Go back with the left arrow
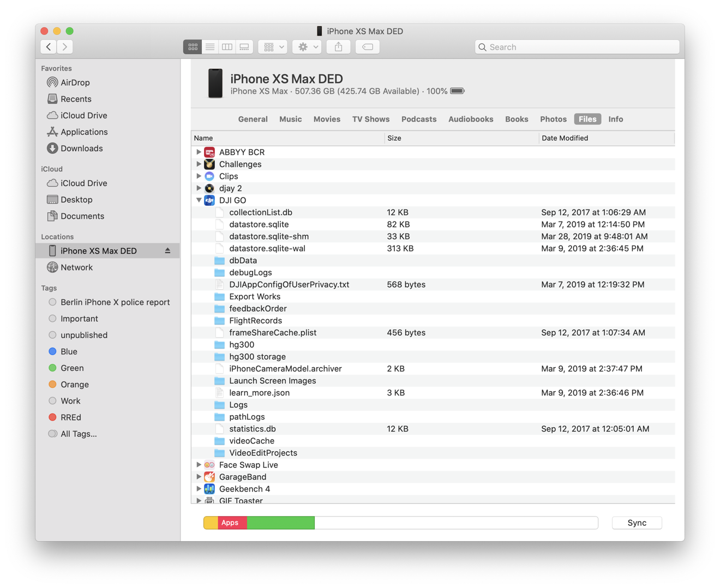Image resolution: width=720 pixels, height=588 pixels. pos(49,47)
